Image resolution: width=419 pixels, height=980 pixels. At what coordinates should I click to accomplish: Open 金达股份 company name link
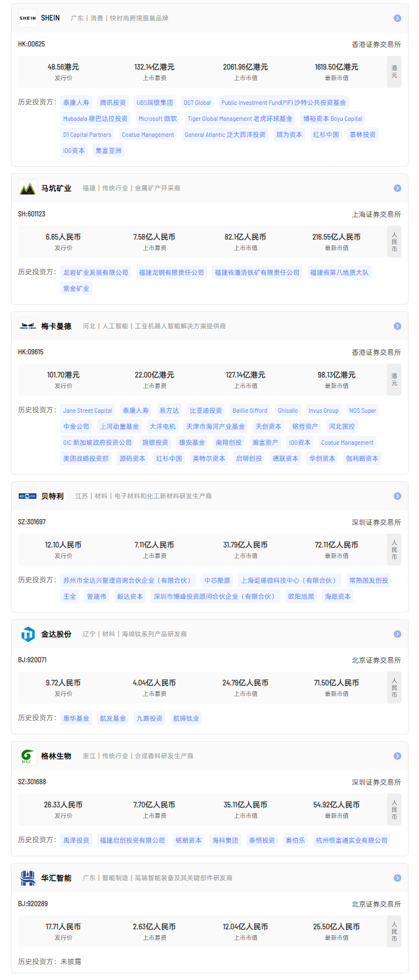click(56, 634)
